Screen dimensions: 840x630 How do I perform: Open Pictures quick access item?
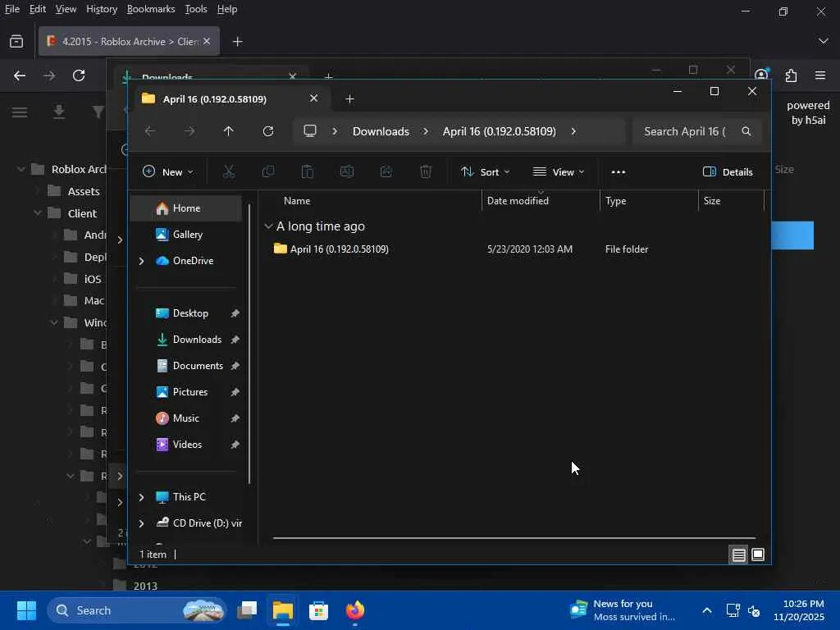coord(186,392)
